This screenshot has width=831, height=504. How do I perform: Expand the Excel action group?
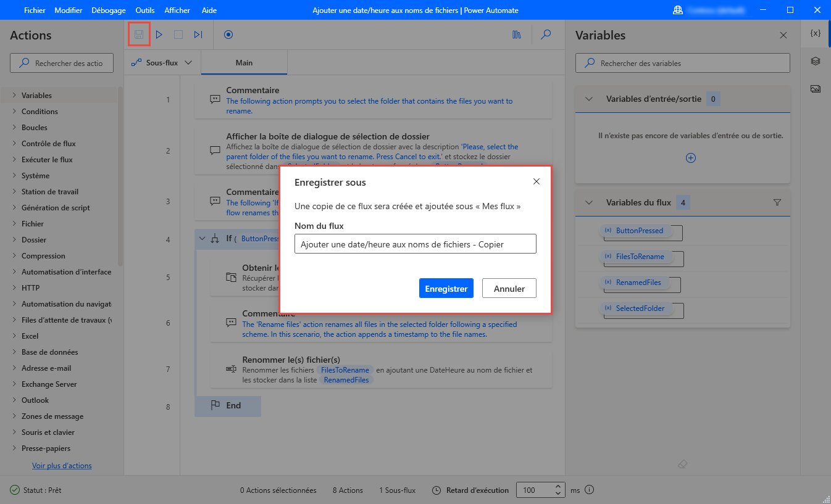pos(14,336)
